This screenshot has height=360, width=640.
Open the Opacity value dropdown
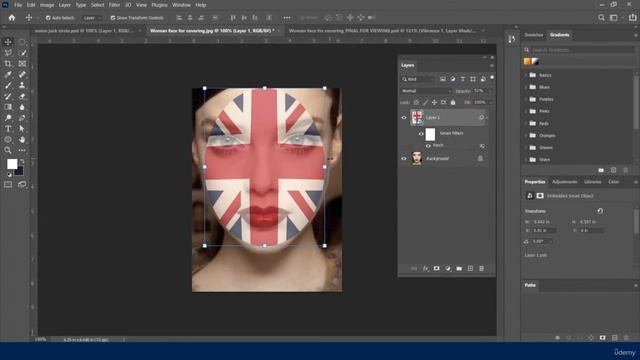[491, 91]
